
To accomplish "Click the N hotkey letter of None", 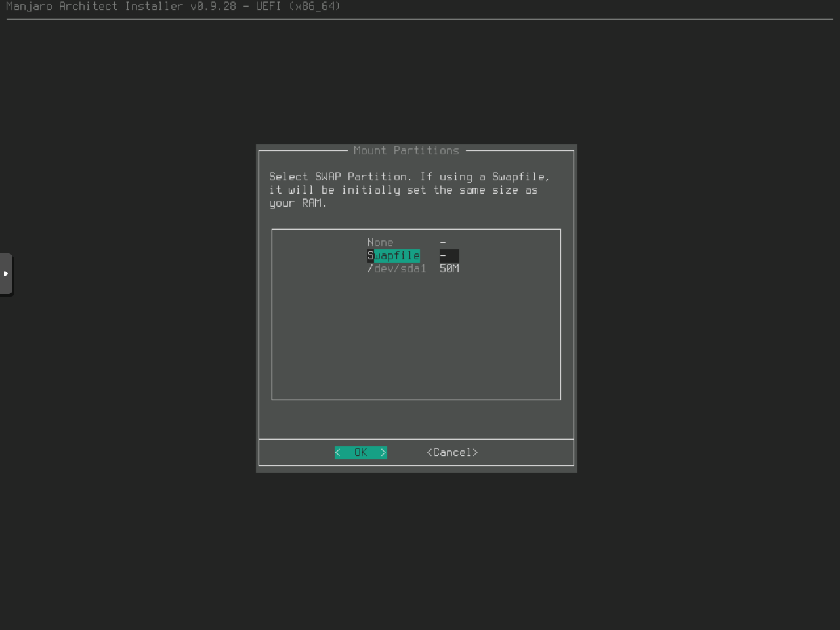I will [371, 243].
